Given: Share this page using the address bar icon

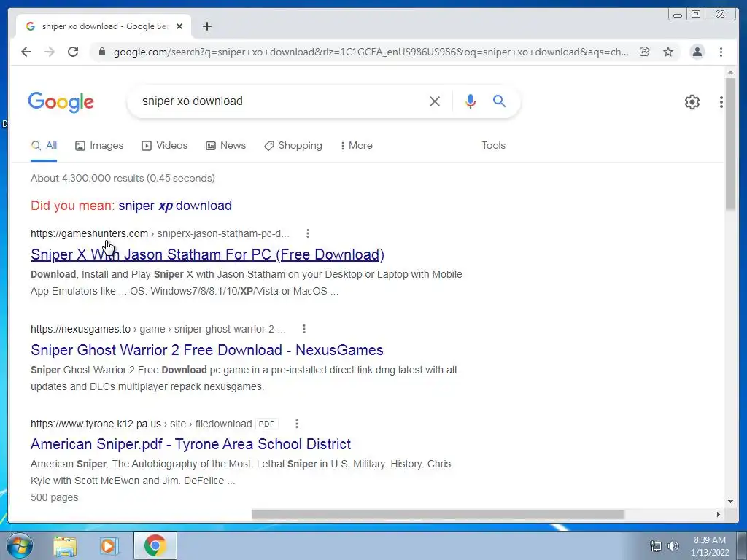Looking at the screenshot, I should click(x=645, y=52).
